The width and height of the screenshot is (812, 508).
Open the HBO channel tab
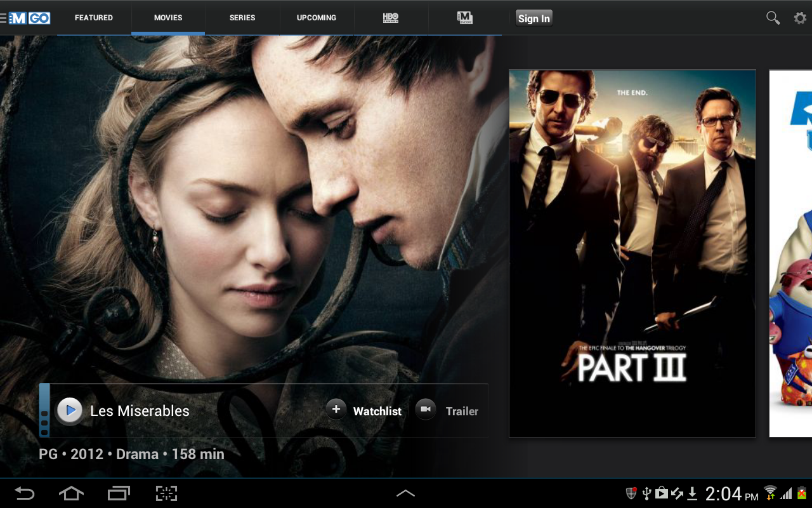tap(391, 18)
